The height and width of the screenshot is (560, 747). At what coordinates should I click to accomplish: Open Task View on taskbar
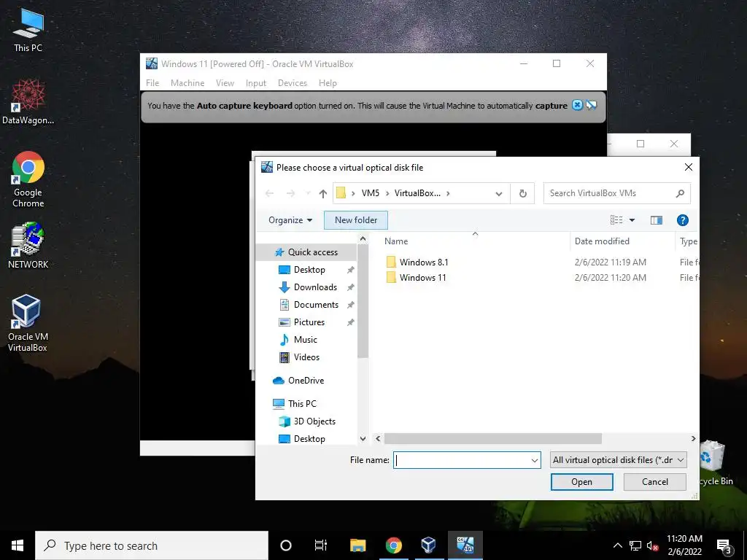point(321,545)
